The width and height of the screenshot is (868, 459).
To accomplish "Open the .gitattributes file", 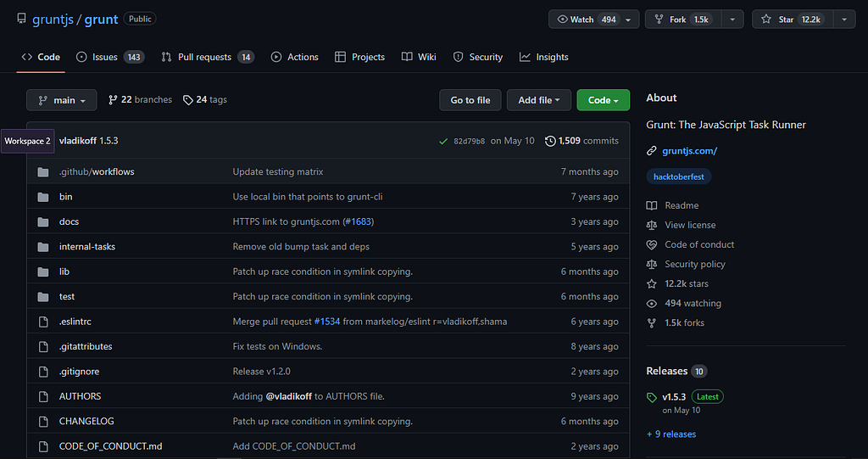I will 86,346.
